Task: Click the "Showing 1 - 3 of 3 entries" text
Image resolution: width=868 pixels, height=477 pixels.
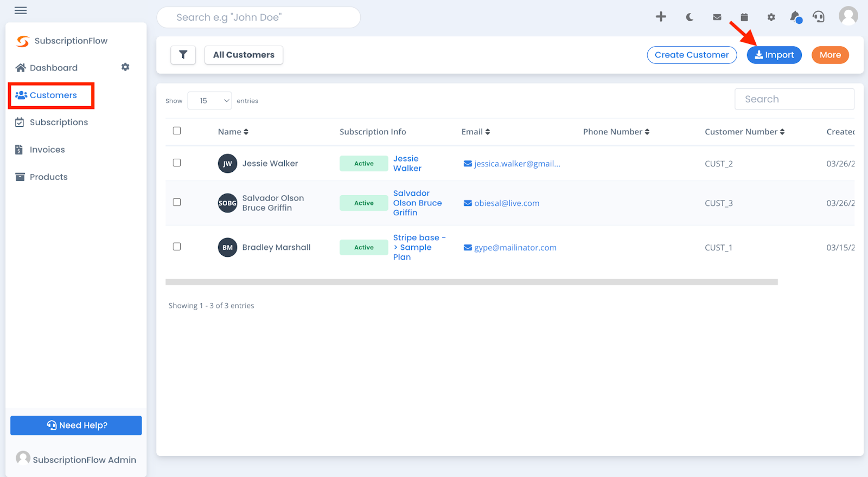Action: pos(212,306)
